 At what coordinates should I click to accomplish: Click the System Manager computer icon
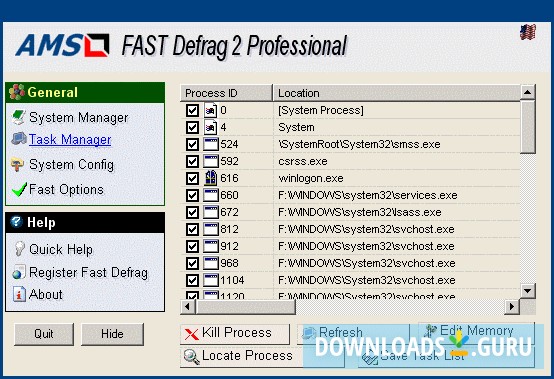tap(18, 118)
